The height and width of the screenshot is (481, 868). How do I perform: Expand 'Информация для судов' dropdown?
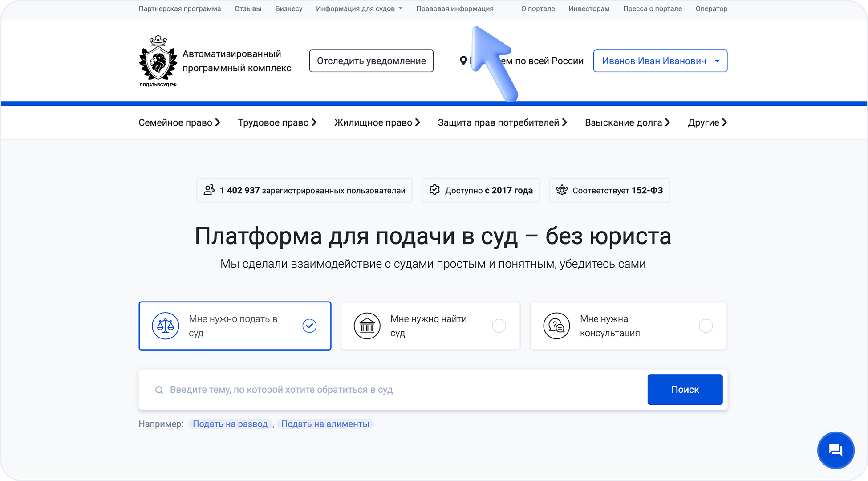pyautogui.click(x=359, y=8)
